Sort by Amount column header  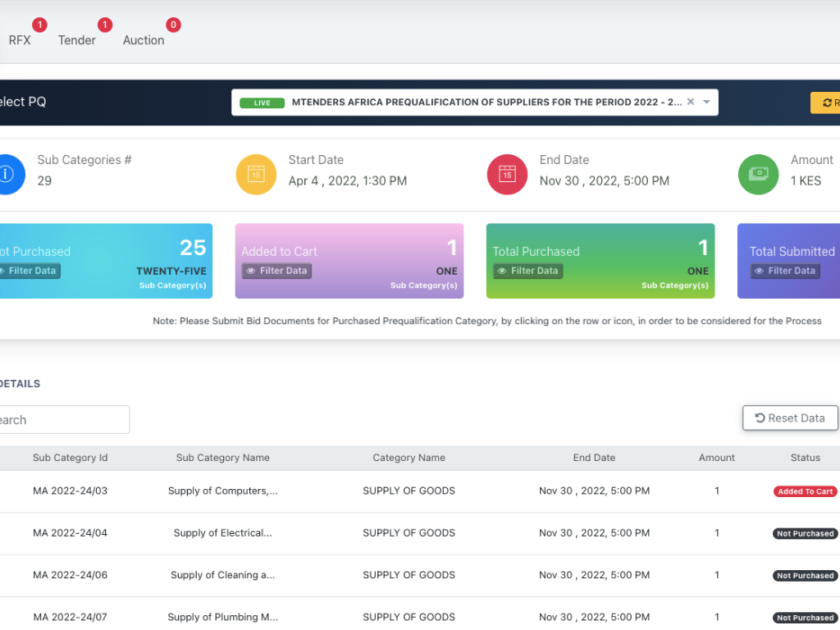(717, 458)
